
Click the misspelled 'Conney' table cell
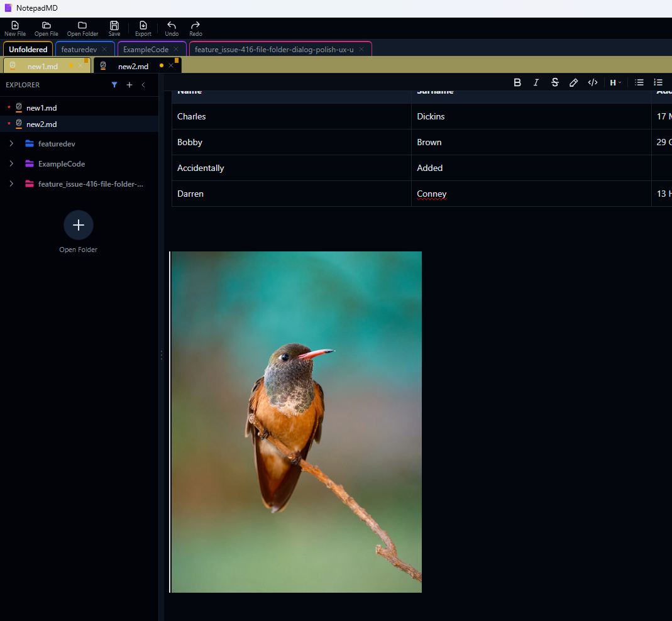pyautogui.click(x=531, y=194)
